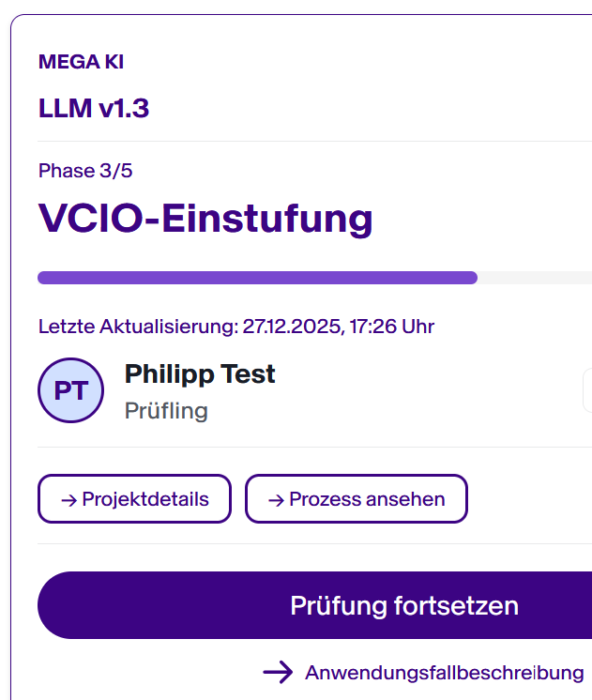This screenshot has height=700, width=592.
Task: Click the time 17:26 Uhr in update line
Action: click(392, 327)
